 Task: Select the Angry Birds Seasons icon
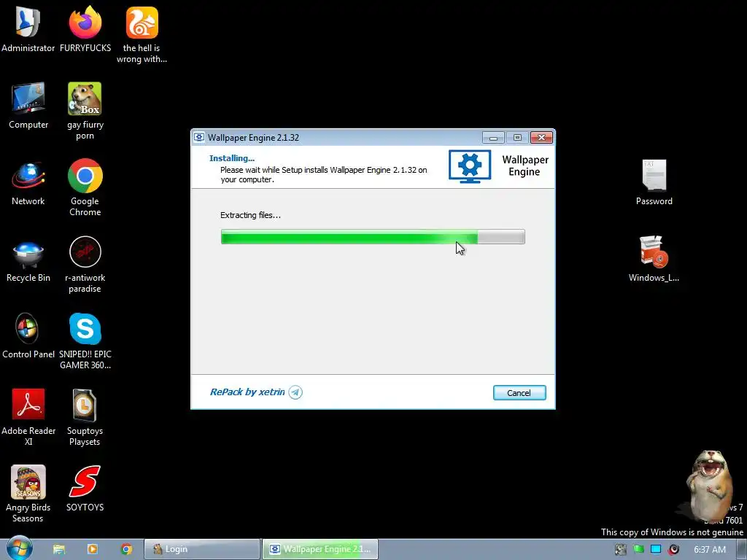[28, 494]
